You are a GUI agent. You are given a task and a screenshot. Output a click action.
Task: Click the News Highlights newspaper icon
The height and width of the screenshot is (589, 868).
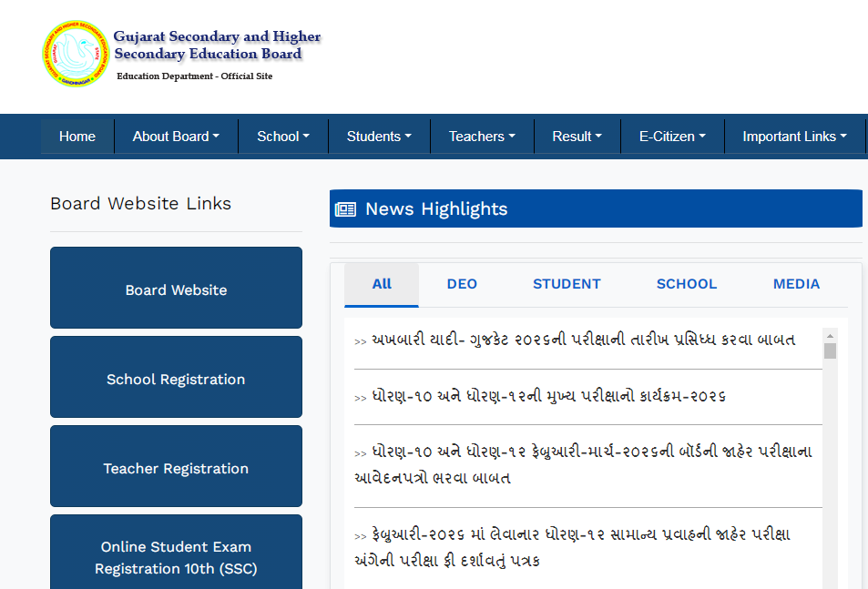345,208
